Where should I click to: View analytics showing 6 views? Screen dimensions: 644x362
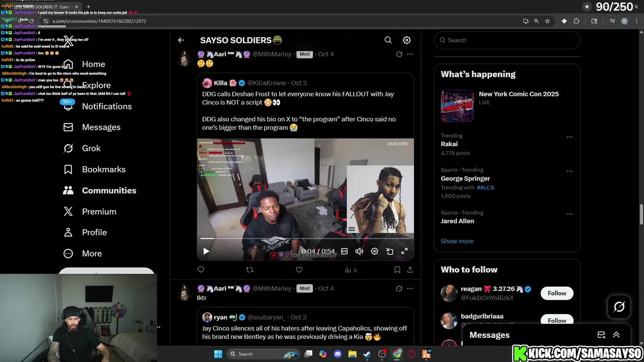pyautogui.click(x=351, y=270)
